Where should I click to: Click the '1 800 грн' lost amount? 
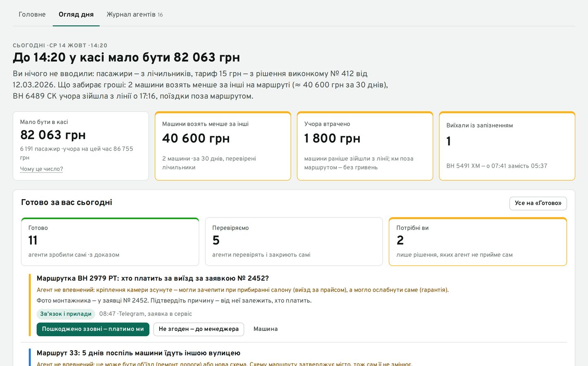(x=332, y=138)
